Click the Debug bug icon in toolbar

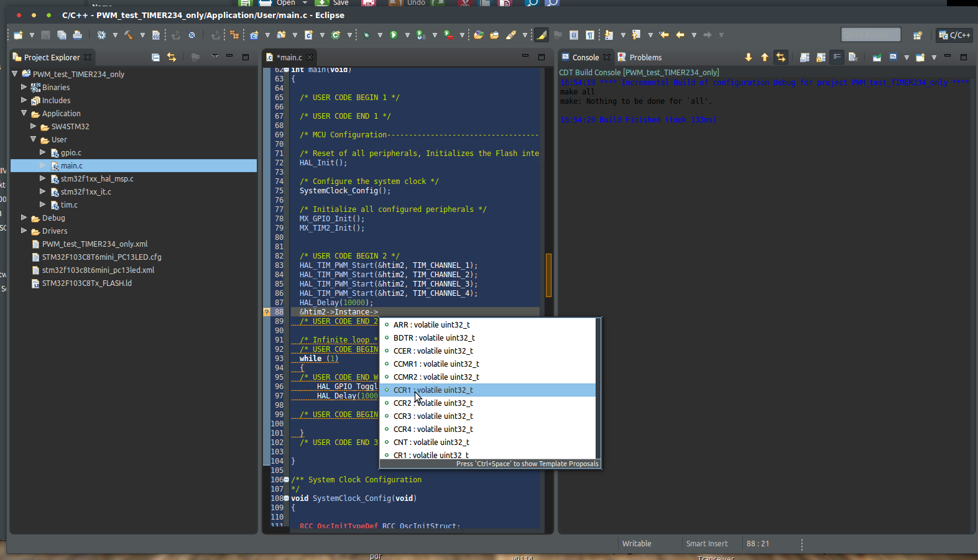[x=366, y=35]
